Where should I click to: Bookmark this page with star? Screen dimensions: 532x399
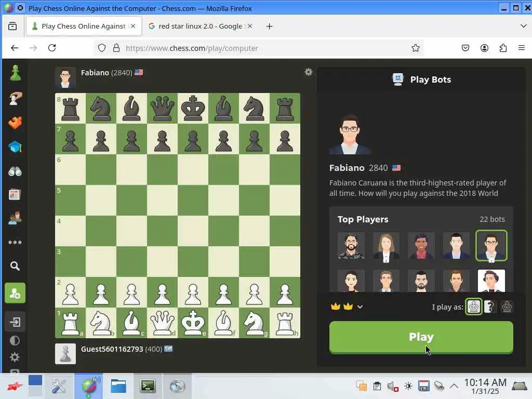click(415, 48)
